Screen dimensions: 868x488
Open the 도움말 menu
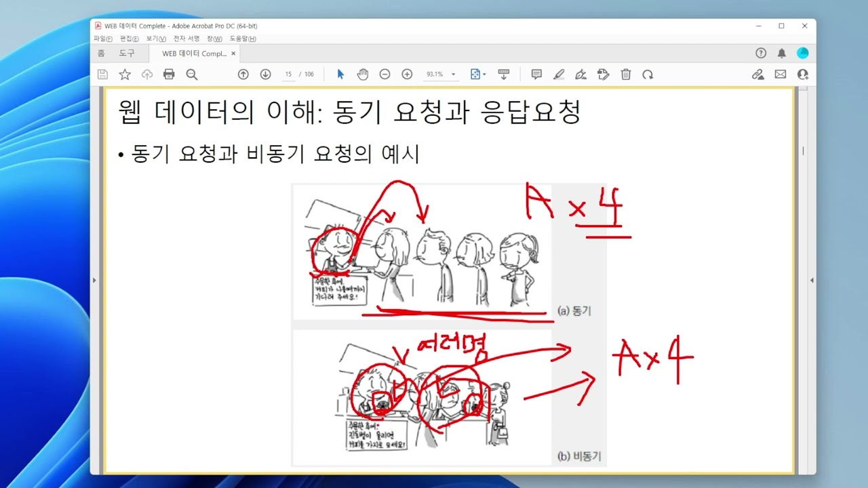coord(243,39)
